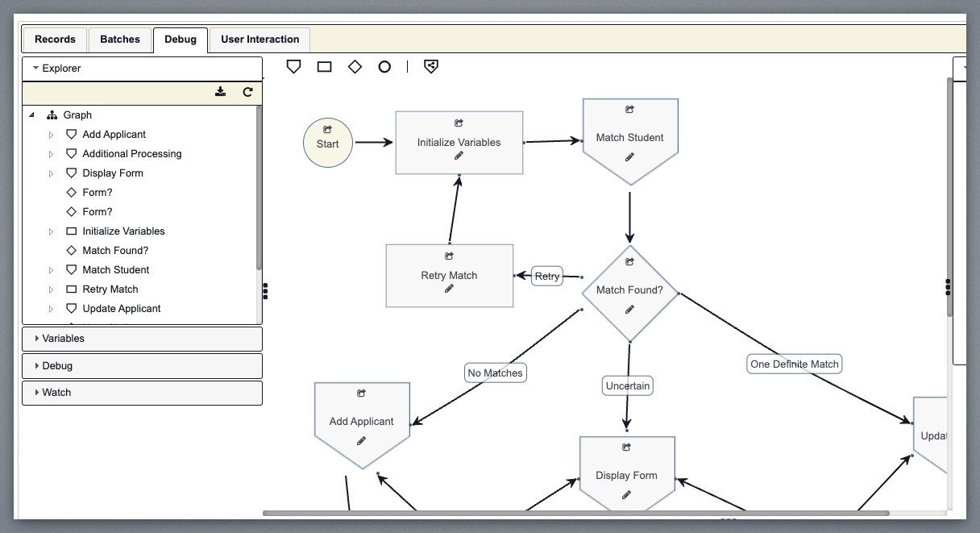
Task: Switch to the Records tab
Action: tap(55, 40)
